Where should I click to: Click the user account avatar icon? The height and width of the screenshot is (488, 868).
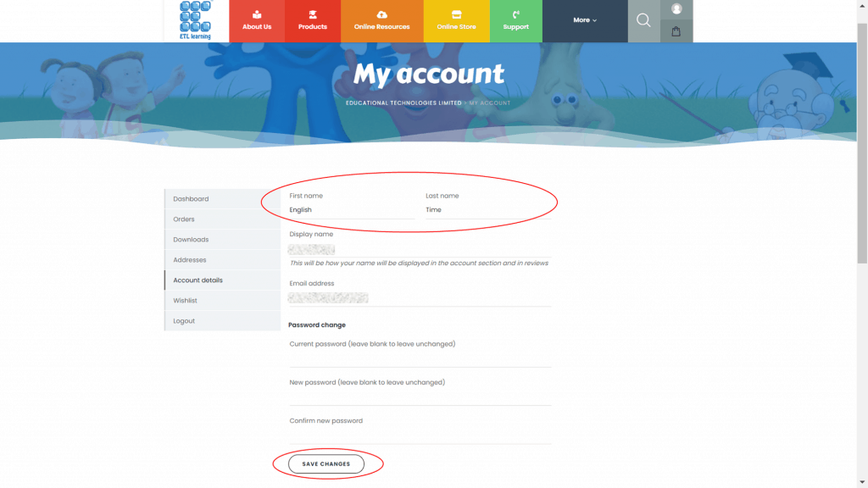click(x=676, y=9)
